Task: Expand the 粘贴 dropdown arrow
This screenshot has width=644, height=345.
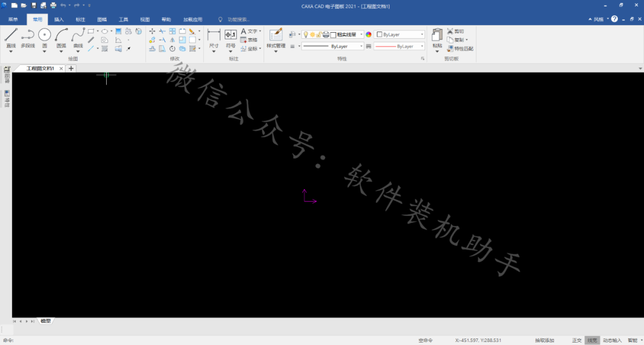Action: point(437,52)
